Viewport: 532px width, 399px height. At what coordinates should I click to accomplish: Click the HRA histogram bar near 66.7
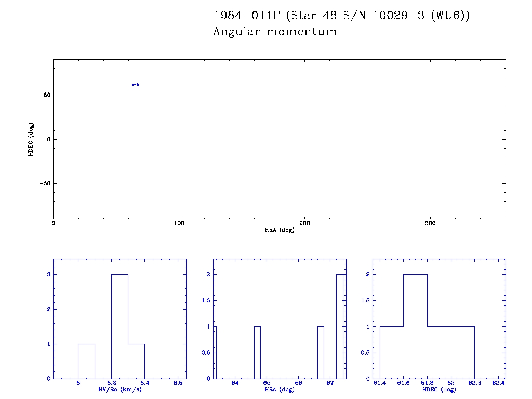coord(321,352)
